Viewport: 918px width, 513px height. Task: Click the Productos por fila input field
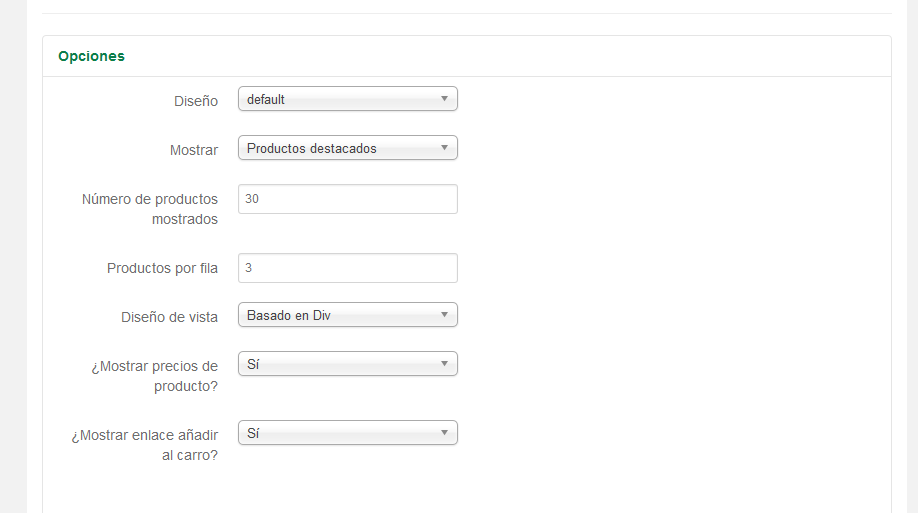point(348,268)
